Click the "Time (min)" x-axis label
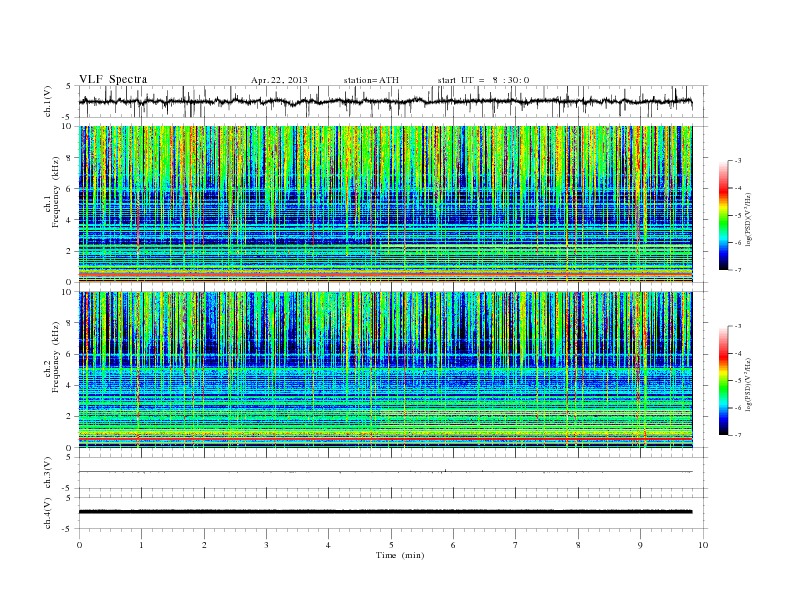 pyautogui.click(x=400, y=555)
